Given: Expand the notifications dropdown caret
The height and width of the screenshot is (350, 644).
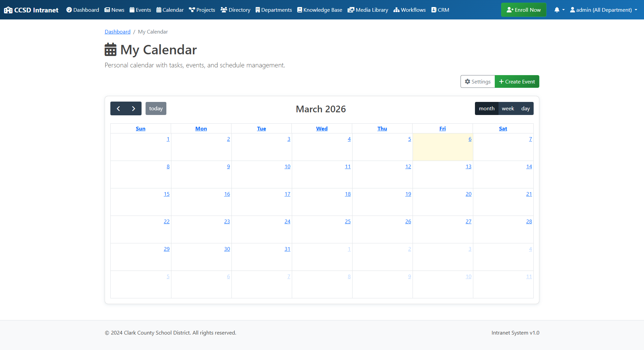Looking at the screenshot, I should coord(563,10).
